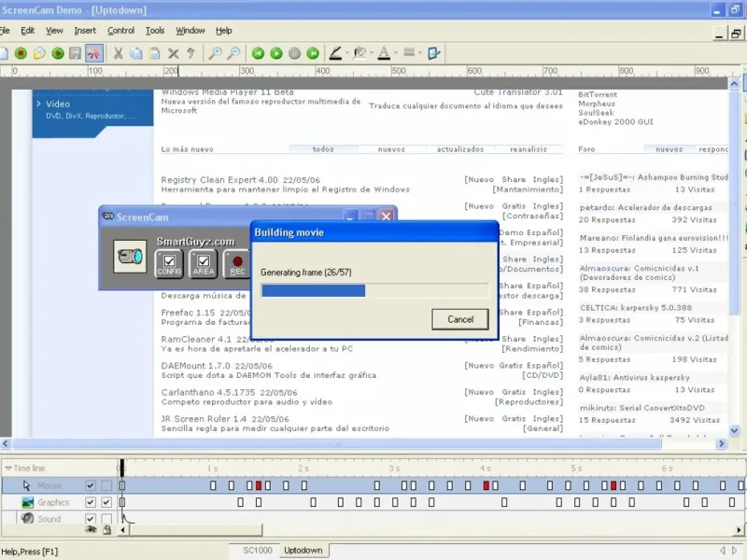Zoom in with the plus magnifier icon
The image size is (747, 560).
point(216,53)
